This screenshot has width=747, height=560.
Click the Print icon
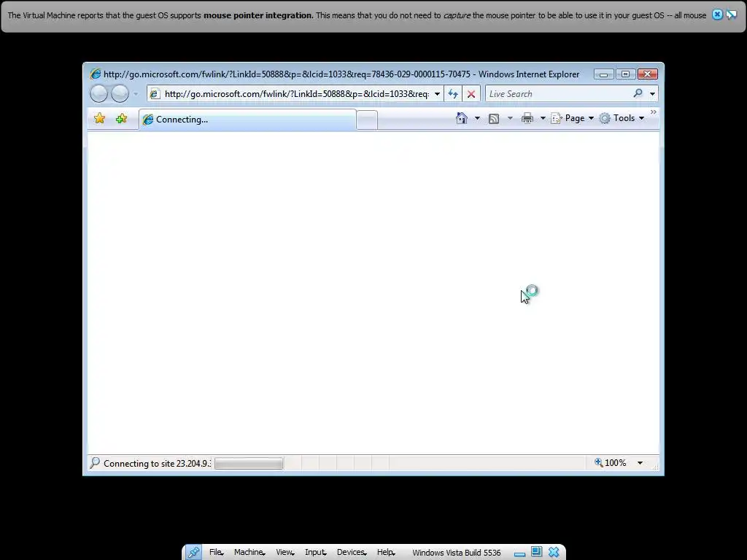tap(527, 118)
